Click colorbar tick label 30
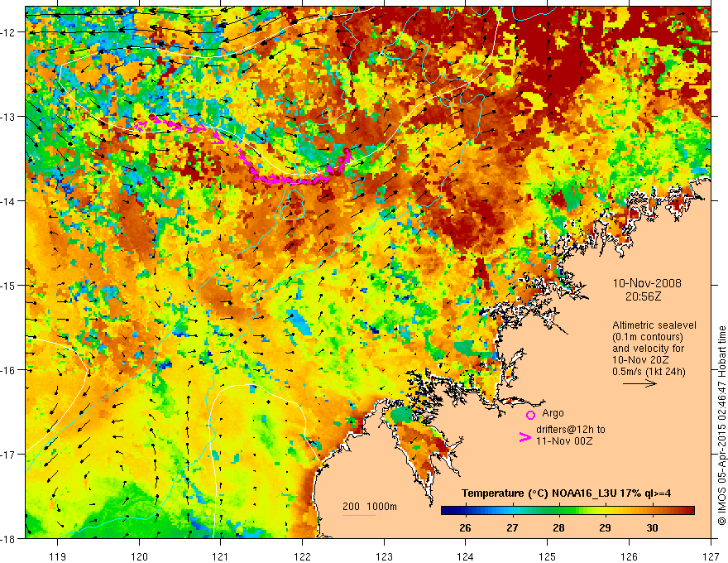 click(x=652, y=528)
